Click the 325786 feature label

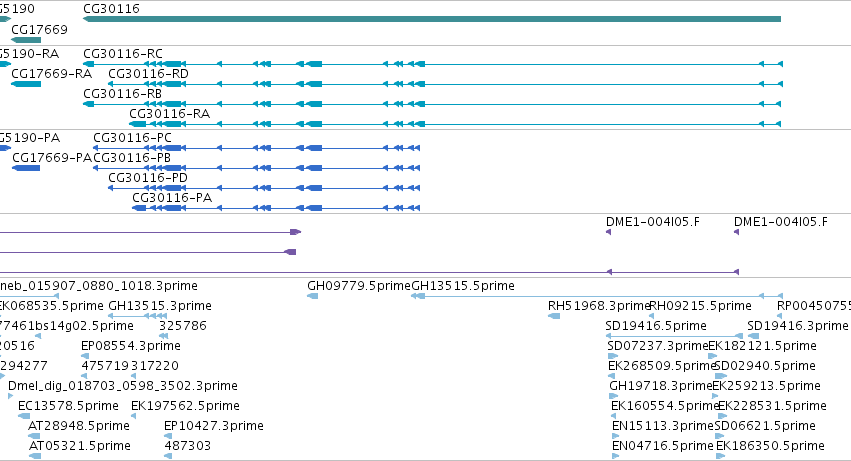[x=183, y=326]
